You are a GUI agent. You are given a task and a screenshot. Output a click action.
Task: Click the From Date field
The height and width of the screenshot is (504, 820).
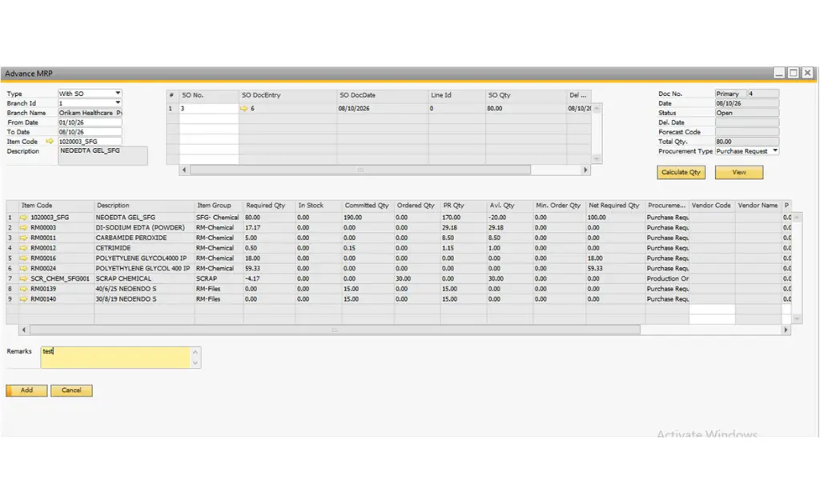pos(90,122)
